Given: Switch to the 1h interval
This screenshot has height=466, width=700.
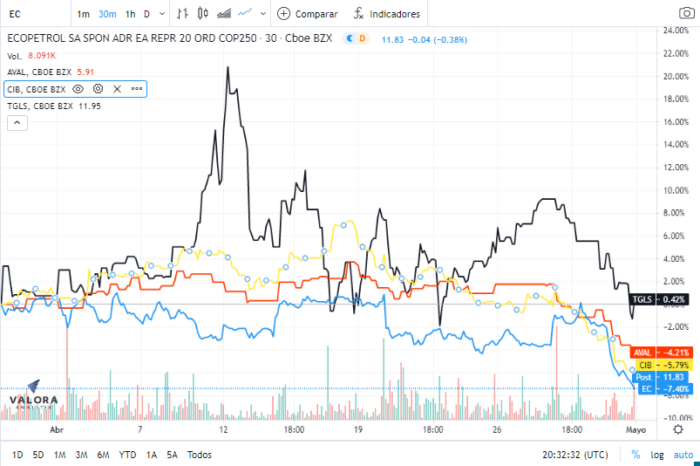Looking at the screenshot, I should (x=130, y=14).
